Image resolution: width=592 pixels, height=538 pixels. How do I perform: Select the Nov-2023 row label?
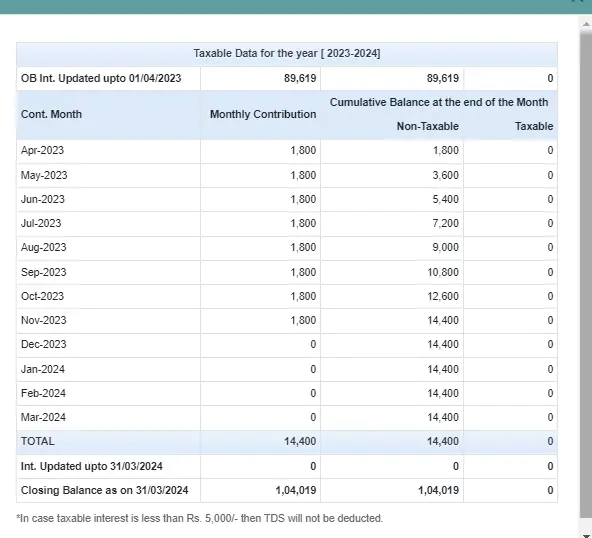pyautogui.click(x=43, y=320)
